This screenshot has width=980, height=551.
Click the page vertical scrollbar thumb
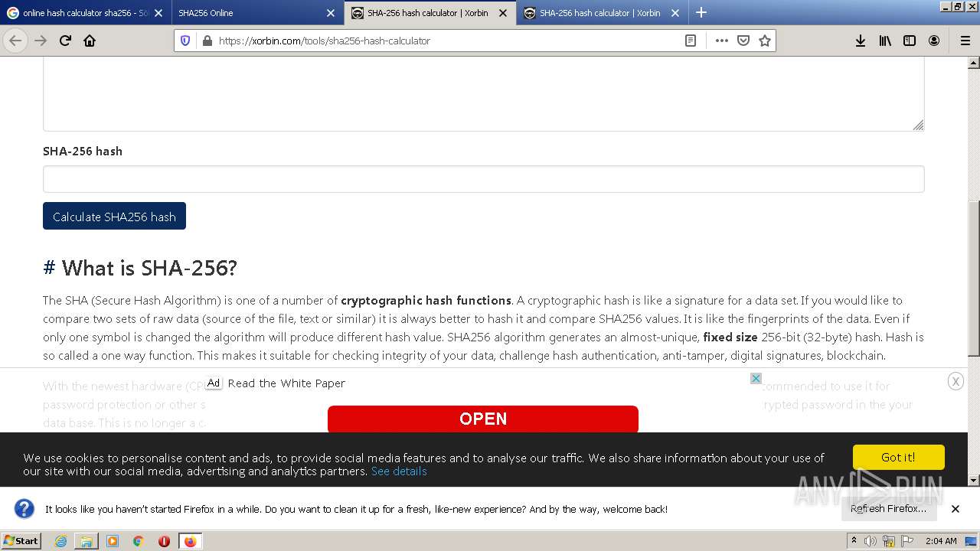click(974, 278)
